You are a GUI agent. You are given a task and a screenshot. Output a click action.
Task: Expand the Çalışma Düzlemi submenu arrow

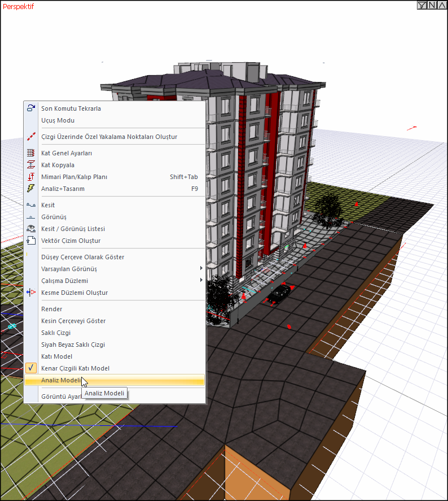[x=201, y=281]
